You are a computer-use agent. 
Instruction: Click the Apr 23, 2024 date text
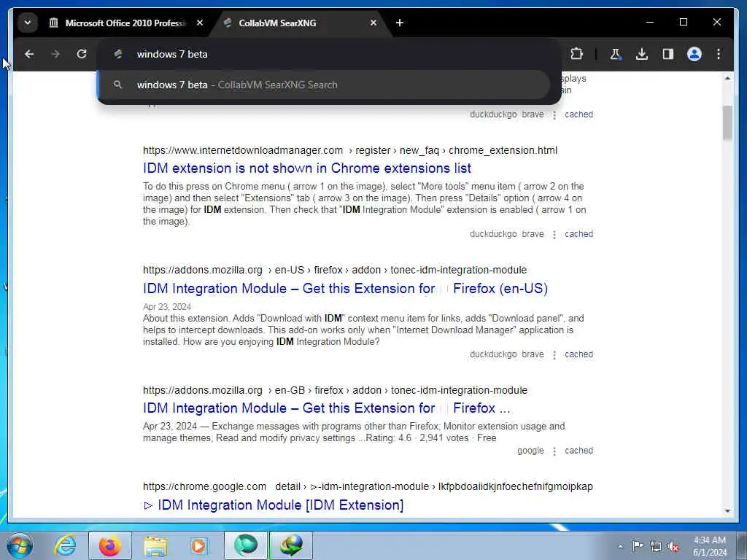pyautogui.click(x=167, y=307)
